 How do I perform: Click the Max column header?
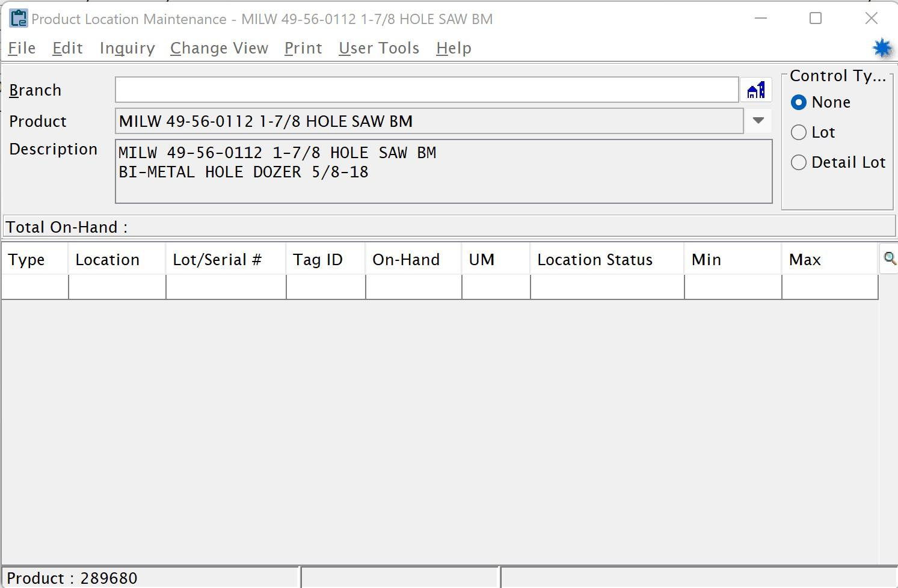click(x=831, y=259)
